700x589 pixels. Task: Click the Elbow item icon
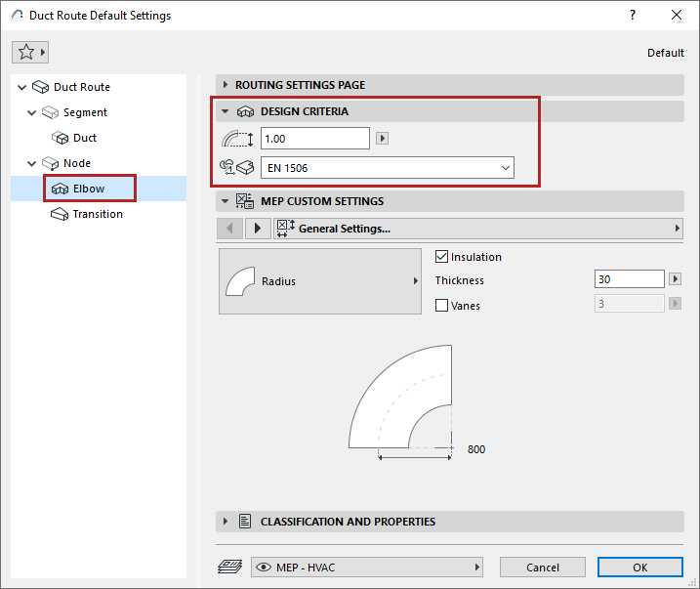60,189
